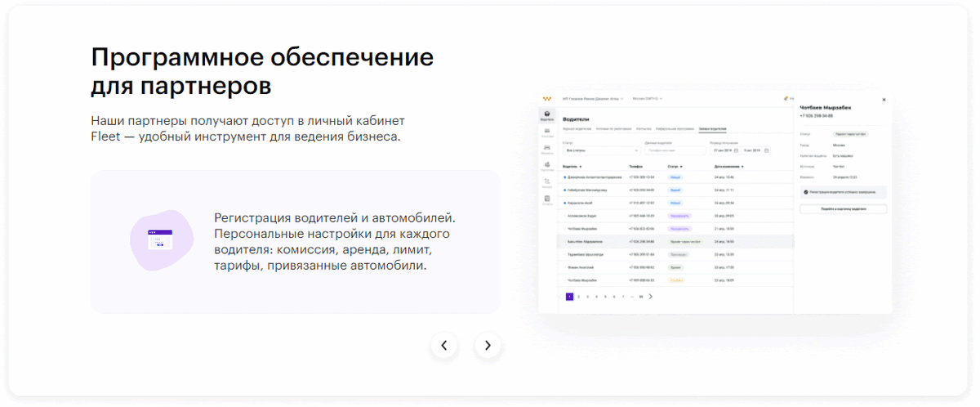Switch to the Журнал водителей tab
980x407 pixels.
click(x=577, y=128)
